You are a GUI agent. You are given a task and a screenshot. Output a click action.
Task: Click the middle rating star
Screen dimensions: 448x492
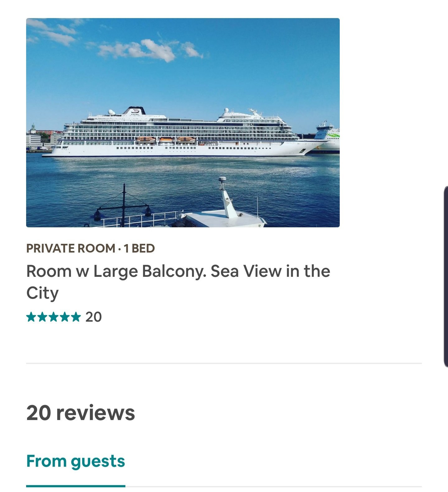pos(54,317)
